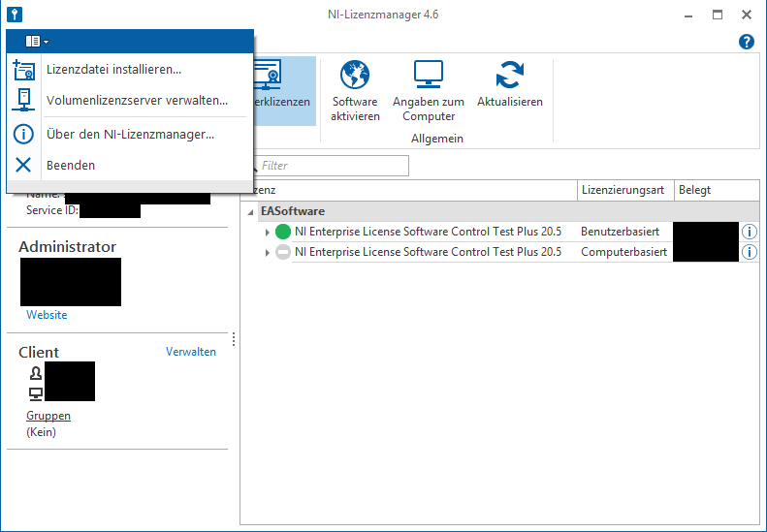Select the highlighted Serverlizenzen toolbar button
Viewport: 767px width, 532px height.
coord(285,91)
